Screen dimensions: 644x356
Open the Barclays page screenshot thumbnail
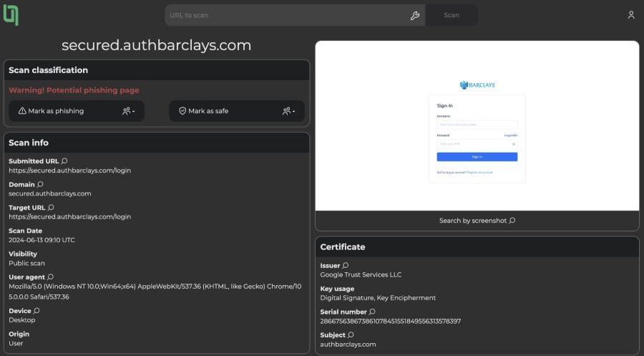pyautogui.click(x=477, y=126)
